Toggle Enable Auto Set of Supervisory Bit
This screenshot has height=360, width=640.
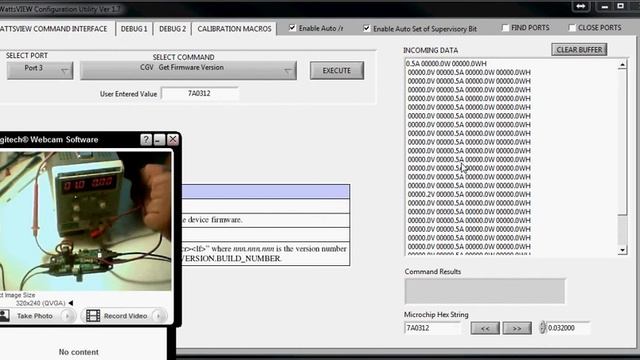(x=367, y=28)
